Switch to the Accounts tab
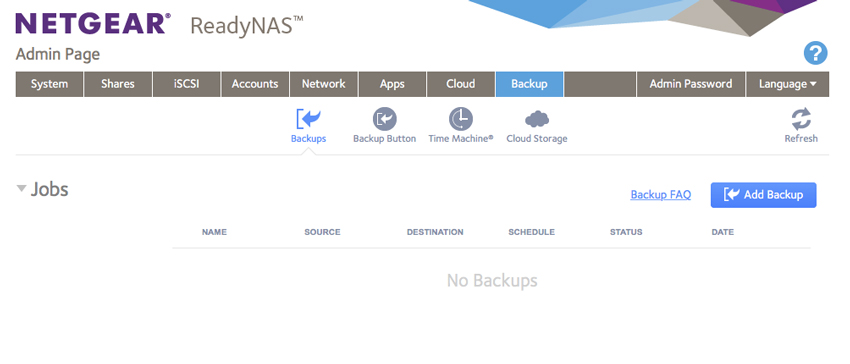This screenshot has width=850, height=364. 255,84
